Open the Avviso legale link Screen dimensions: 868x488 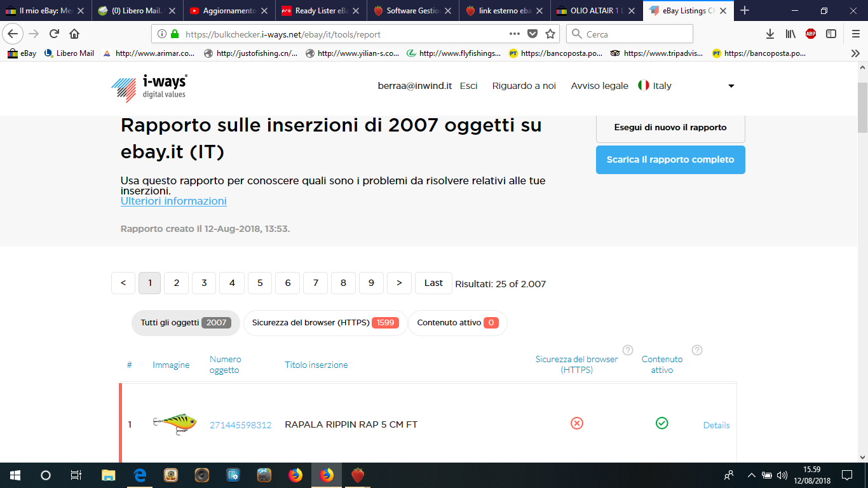pos(599,86)
